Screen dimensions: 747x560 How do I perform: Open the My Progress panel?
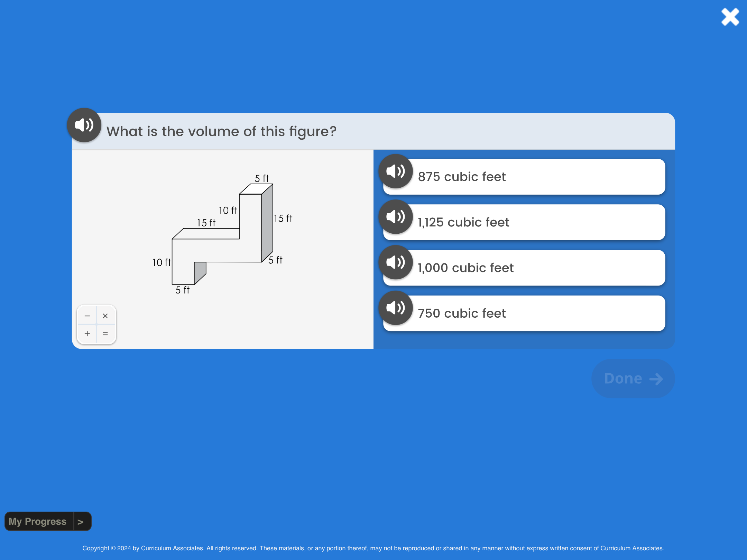coord(38,521)
